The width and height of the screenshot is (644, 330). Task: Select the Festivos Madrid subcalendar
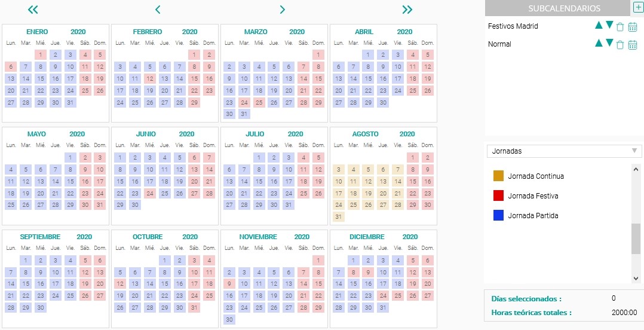pos(513,26)
